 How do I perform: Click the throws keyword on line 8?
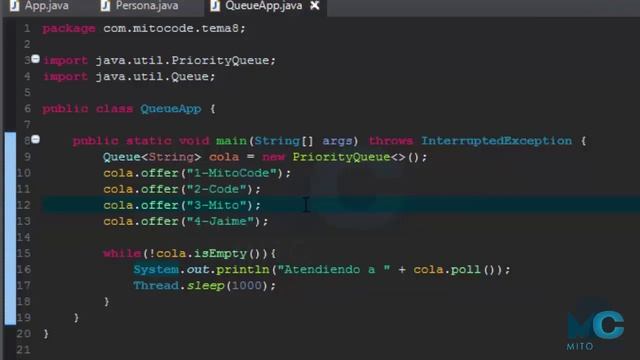point(391,141)
